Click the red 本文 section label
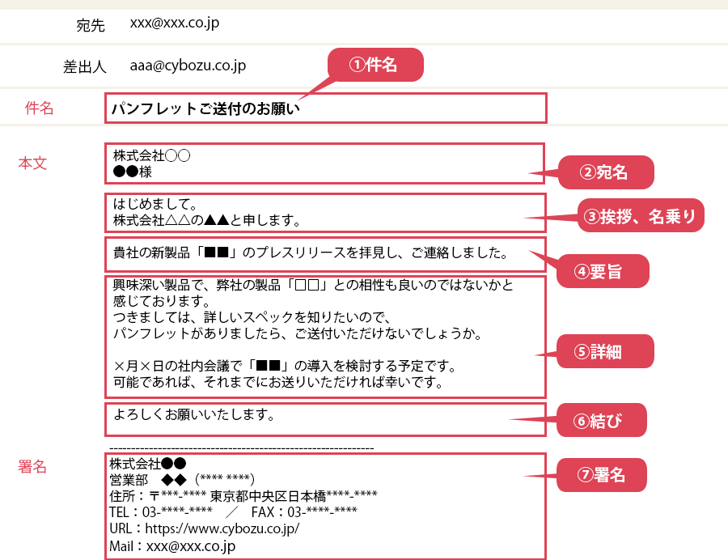This screenshot has width=728, height=560. coord(33,163)
